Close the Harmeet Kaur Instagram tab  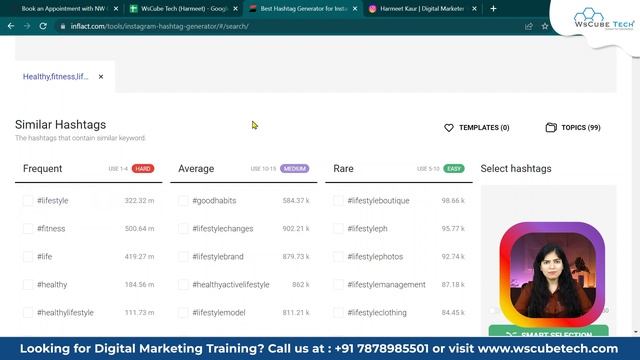pos(474,9)
